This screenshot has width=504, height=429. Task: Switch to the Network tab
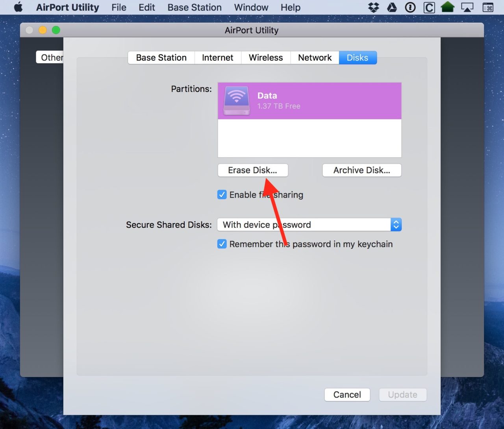315,57
